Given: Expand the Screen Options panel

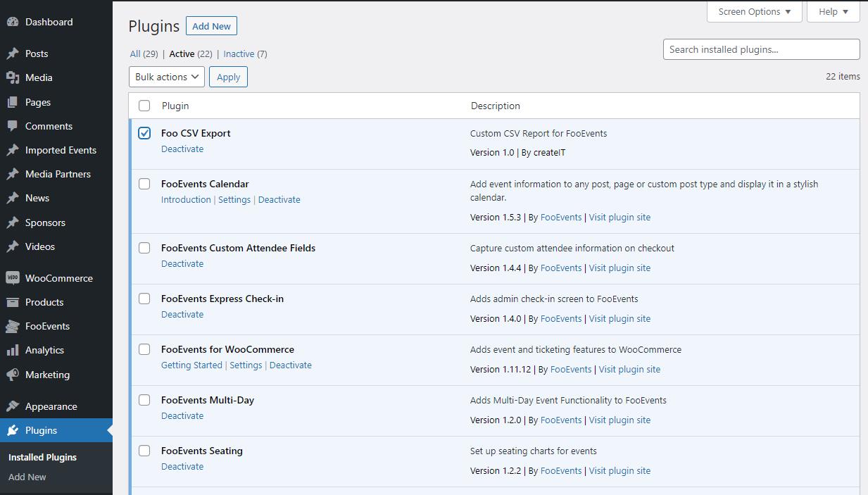Looking at the screenshot, I should click(x=755, y=11).
